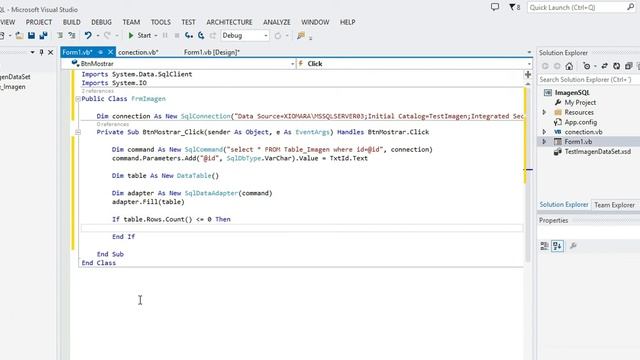This screenshot has width=640, height=360.
Task: Save the current file with Save icon
Action: tap(31, 36)
